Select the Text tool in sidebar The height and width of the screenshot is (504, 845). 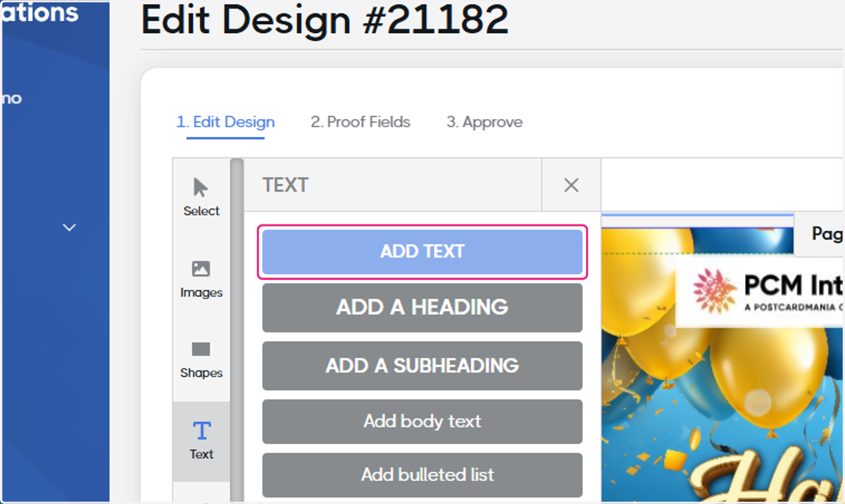(201, 441)
